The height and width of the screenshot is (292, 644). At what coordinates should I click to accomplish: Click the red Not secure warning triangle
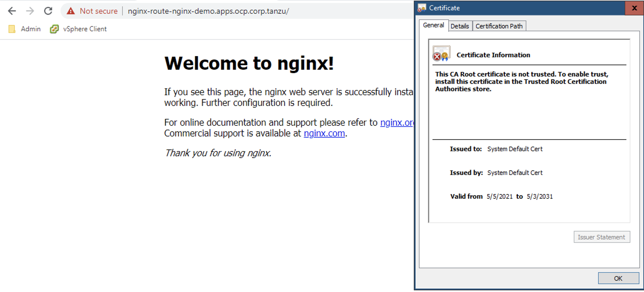pos(71,11)
